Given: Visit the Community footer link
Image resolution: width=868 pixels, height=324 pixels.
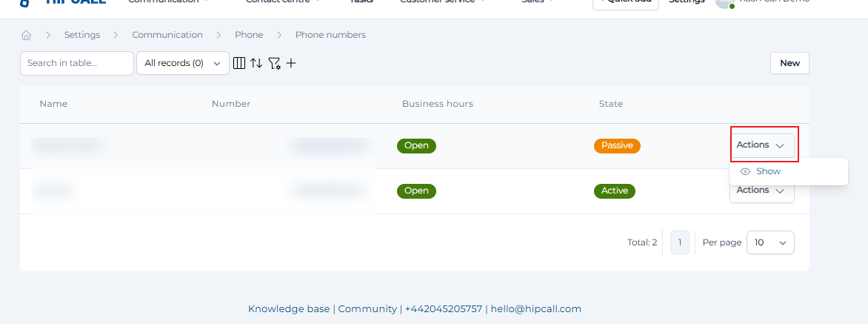Looking at the screenshot, I should (367, 309).
